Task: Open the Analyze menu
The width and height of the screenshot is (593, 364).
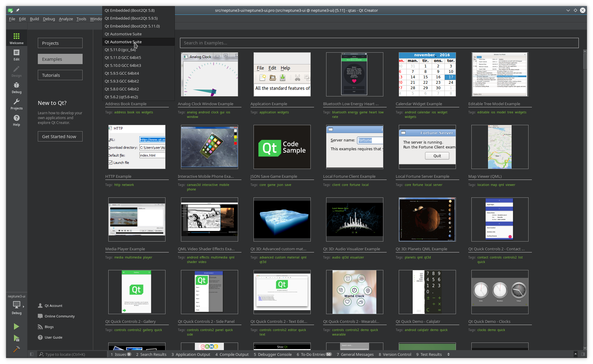Action: [x=66, y=19]
